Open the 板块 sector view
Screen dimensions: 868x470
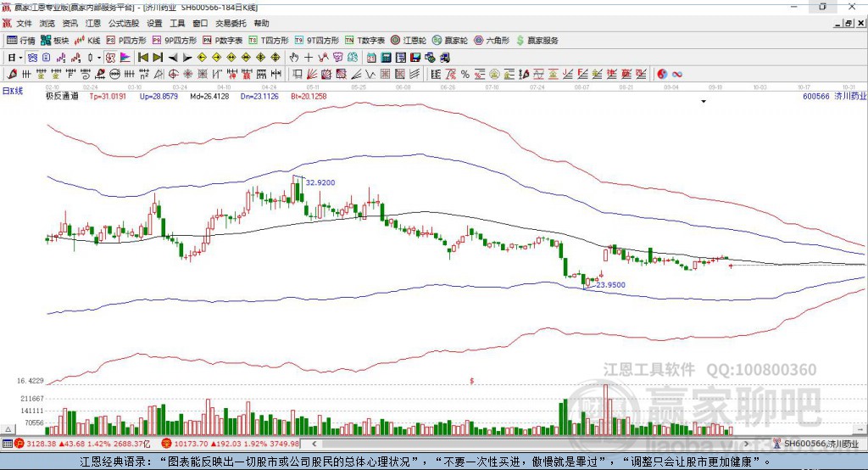54,41
